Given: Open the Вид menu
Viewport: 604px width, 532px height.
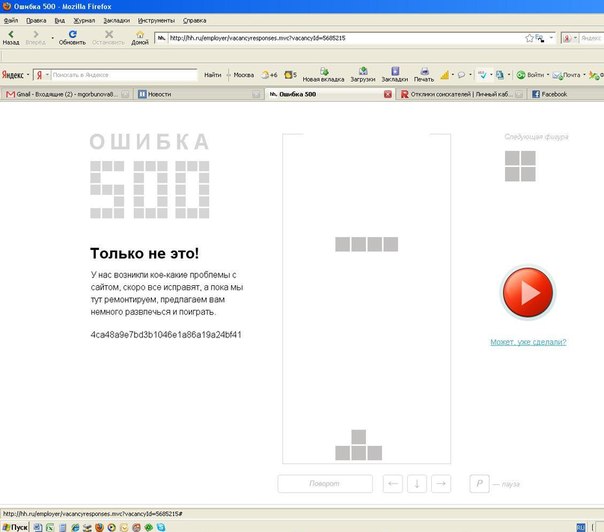Looking at the screenshot, I should [60, 20].
